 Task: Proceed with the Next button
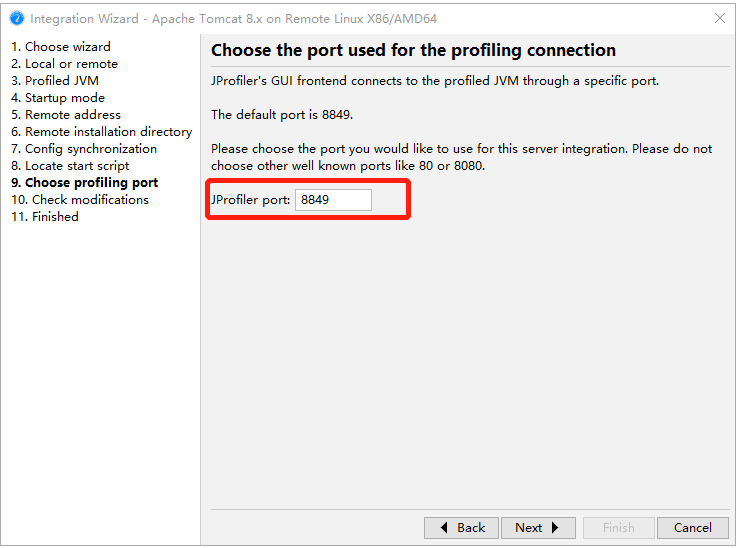pyautogui.click(x=538, y=528)
